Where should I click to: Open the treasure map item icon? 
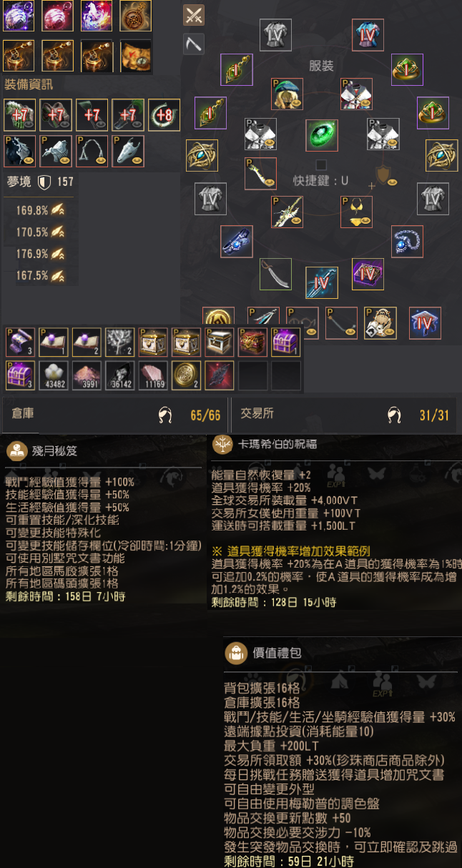(x=136, y=56)
